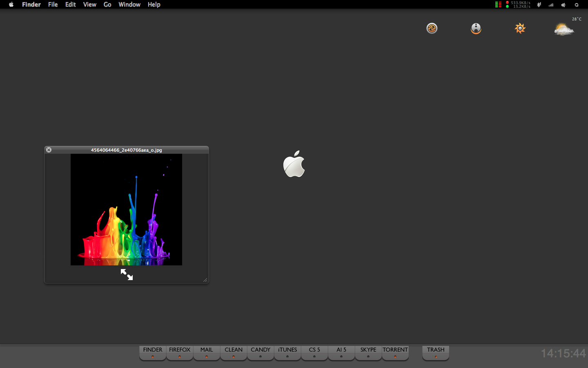
Task: Click the signal strength bars icon
Action: click(x=551, y=5)
